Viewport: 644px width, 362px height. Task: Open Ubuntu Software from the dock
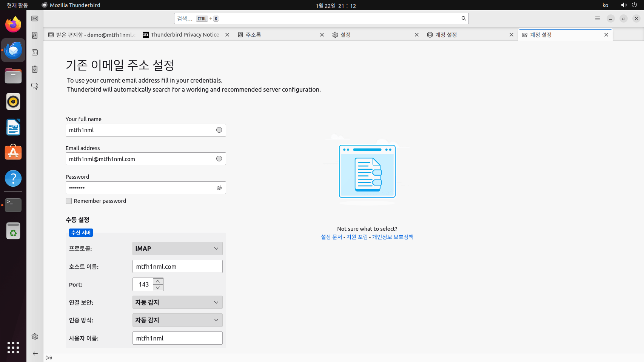(13, 153)
